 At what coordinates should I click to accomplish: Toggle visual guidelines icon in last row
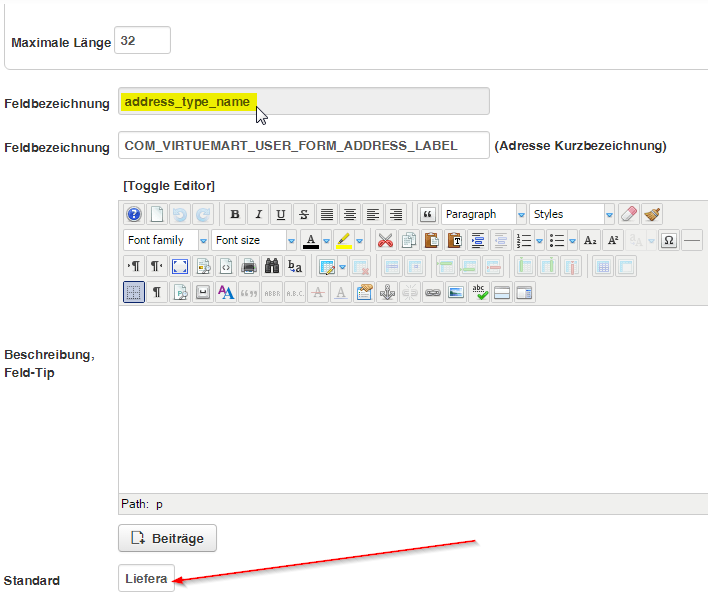tap(134, 292)
